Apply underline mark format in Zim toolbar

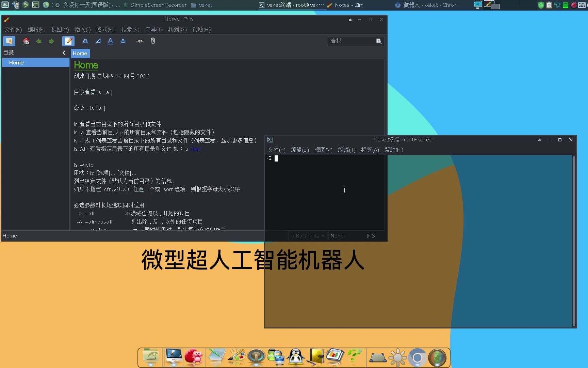pos(111,41)
